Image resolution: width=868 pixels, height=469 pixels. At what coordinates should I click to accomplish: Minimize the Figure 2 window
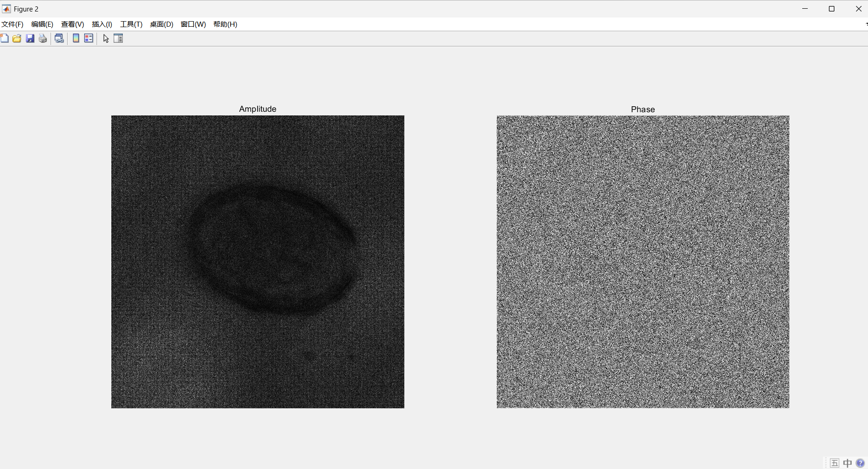pyautogui.click(x=805, y=9)
